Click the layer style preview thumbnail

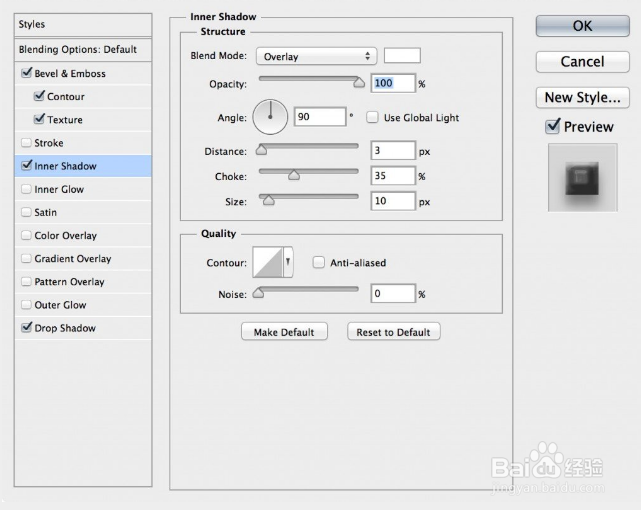pos(583,177)
